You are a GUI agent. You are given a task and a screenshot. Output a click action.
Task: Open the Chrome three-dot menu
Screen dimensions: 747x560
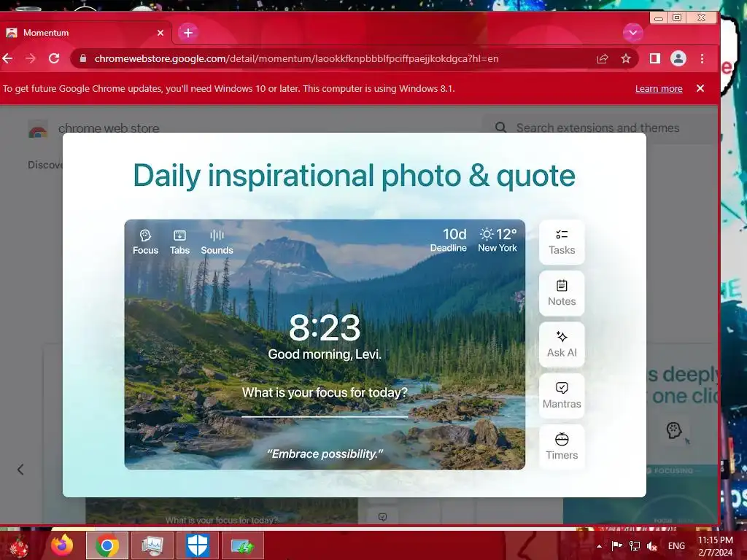tap(702, 58)
